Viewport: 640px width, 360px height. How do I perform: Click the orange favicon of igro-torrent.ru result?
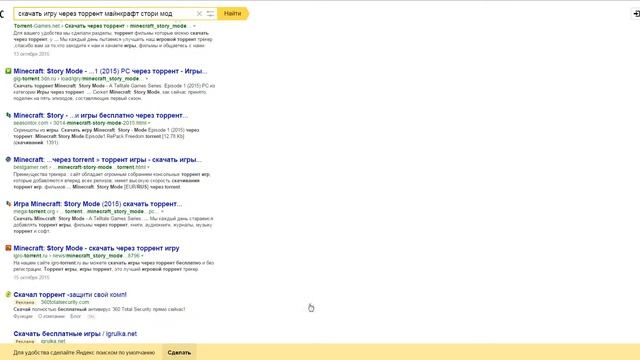coord(8,248)
